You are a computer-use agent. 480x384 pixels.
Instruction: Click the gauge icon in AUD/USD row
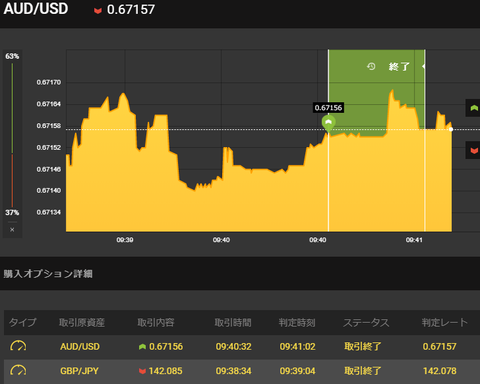(18, 346)
